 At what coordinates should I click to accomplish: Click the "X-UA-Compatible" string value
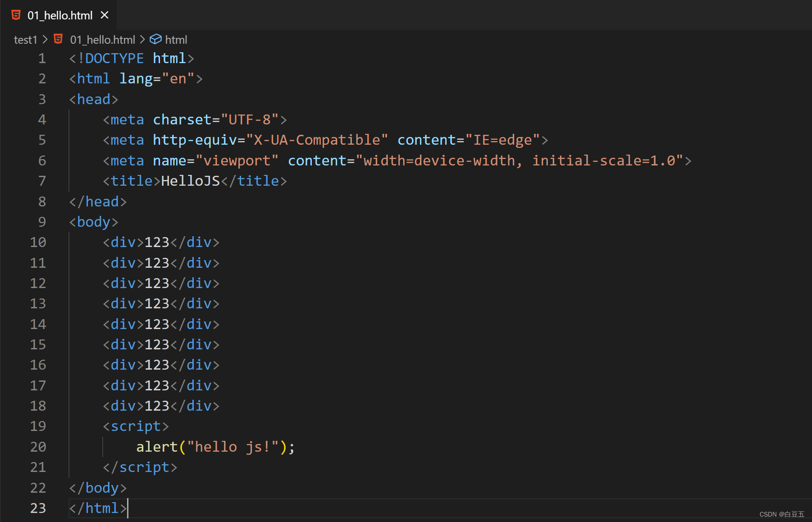coord(317,140)
